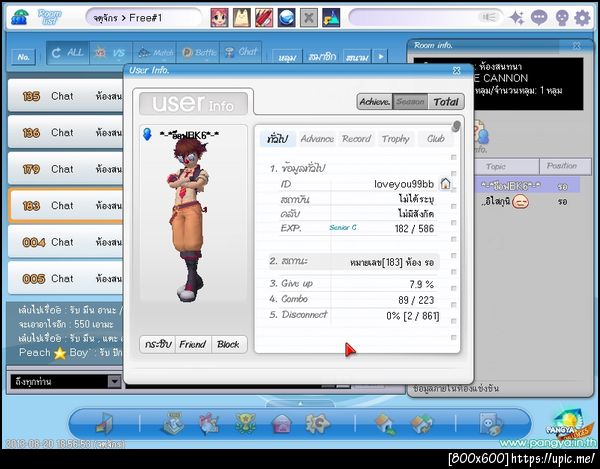Click the skull icon in top bar
Viewport: 600px width, 469px height.
coord(561,18)
